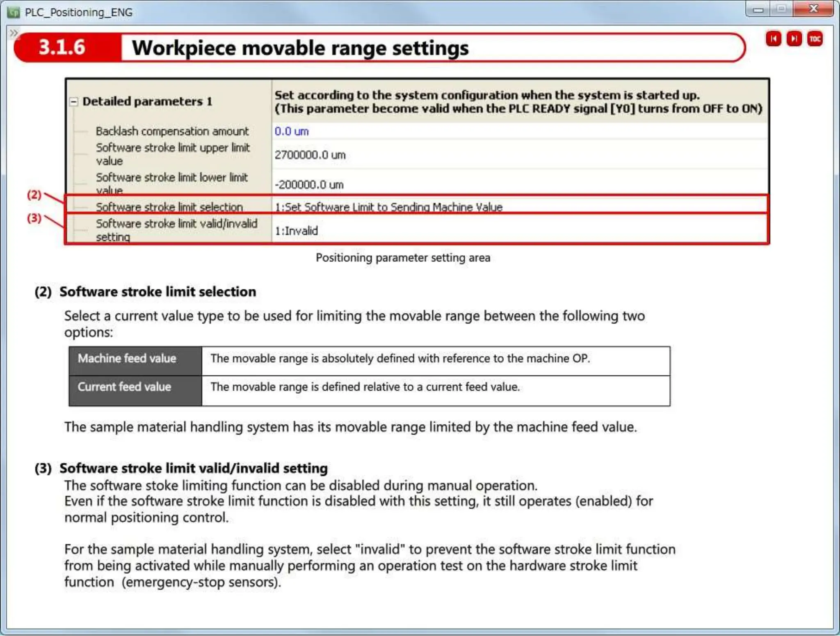
Task: Click the PLC_Positioning_ENG app icon in title bar
Action: (13, 12)
